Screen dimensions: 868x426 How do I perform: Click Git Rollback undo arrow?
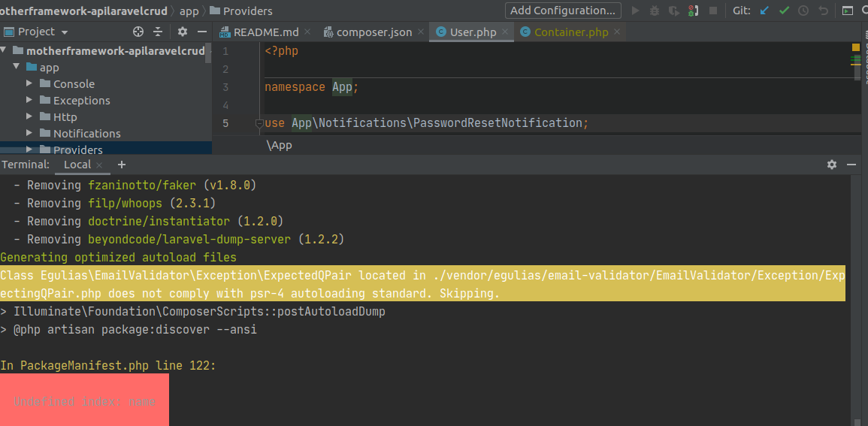(x=823, y=11)
